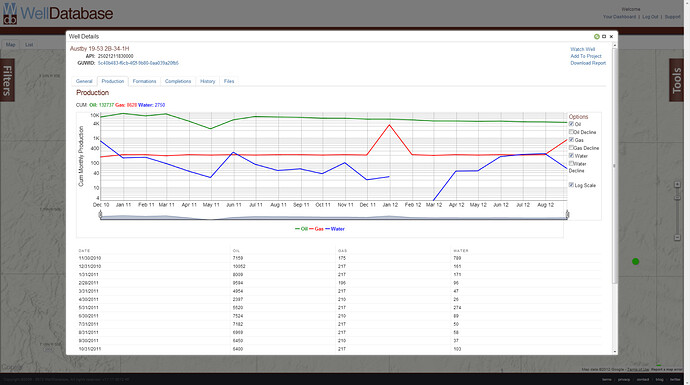Click the Download Report link
This screenshot has height=385, width=690.
point(588,63)
